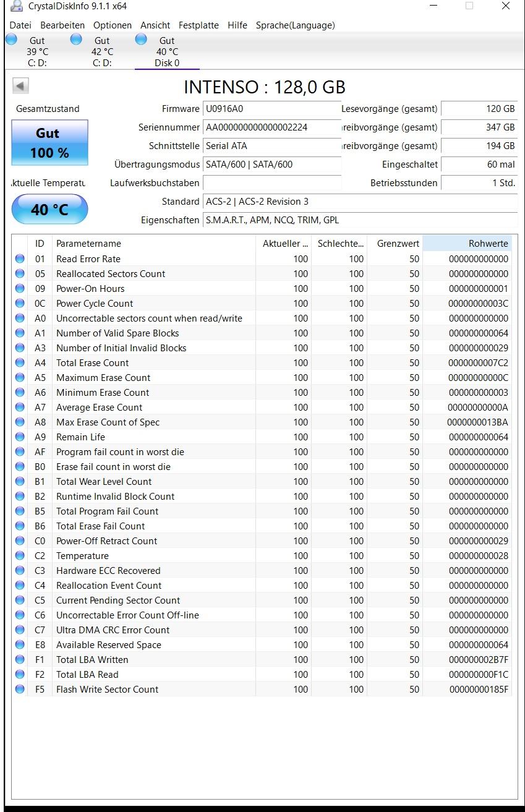
Task: Click the 40 °C temperature button
Action: (50, 210)
